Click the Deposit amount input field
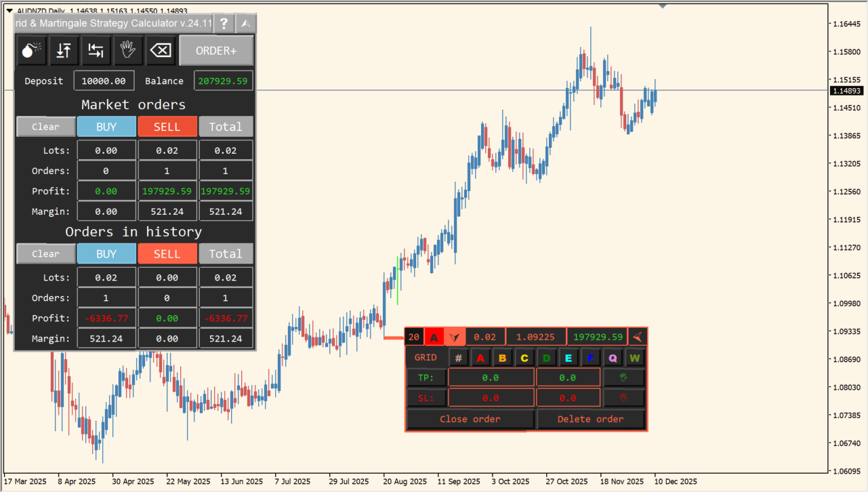 pyautogui.click(x=104, y=81)
